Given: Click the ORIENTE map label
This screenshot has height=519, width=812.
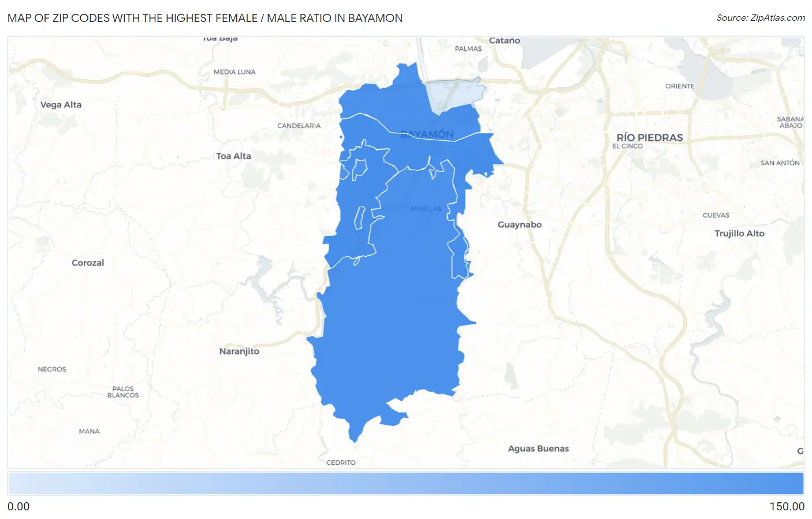Looking at the screenshot, I should (680, 86).
